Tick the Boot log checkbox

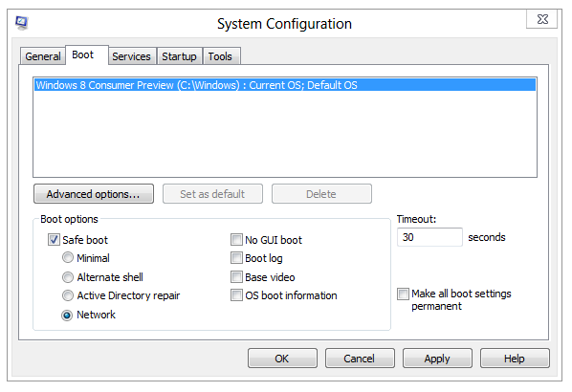pos(236,258)
